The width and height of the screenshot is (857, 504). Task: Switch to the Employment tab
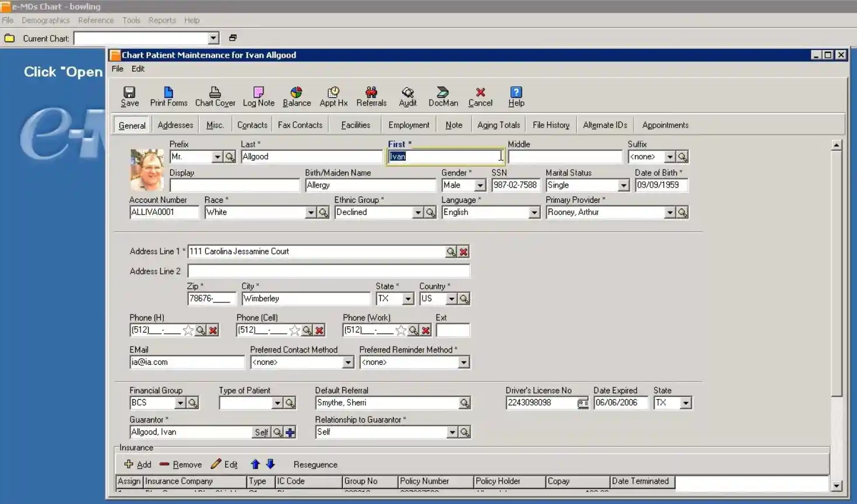408,124
